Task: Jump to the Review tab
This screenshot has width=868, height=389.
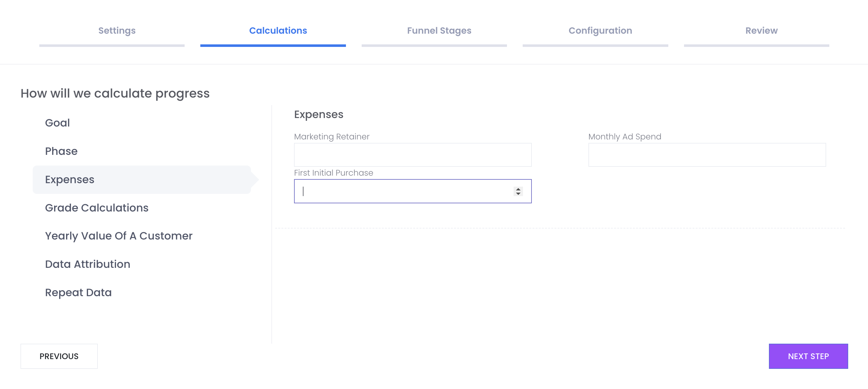Action: (761, 31)
